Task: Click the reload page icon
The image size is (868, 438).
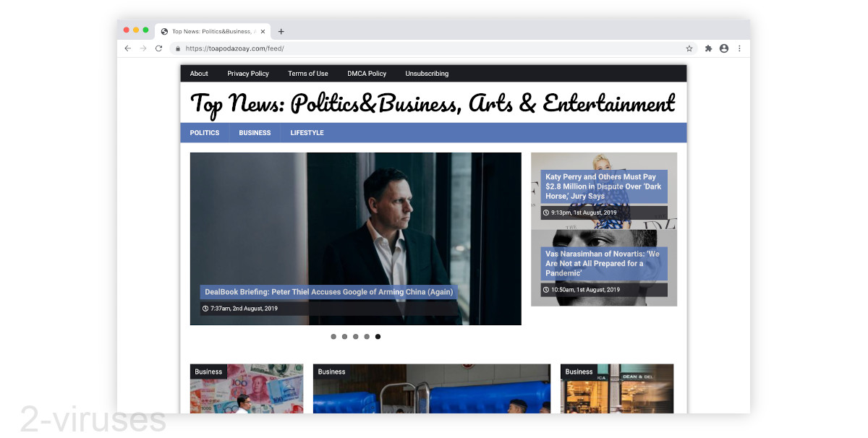Action: click(x=158, y=48)
